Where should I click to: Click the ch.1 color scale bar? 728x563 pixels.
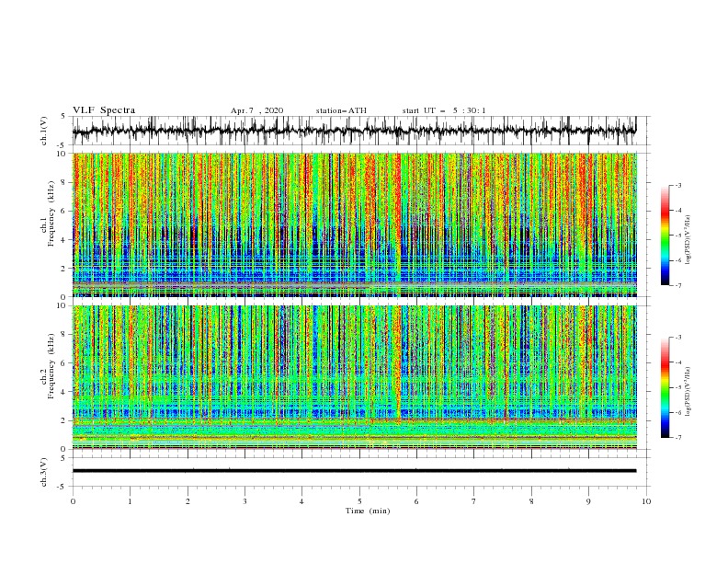(665, 236)
